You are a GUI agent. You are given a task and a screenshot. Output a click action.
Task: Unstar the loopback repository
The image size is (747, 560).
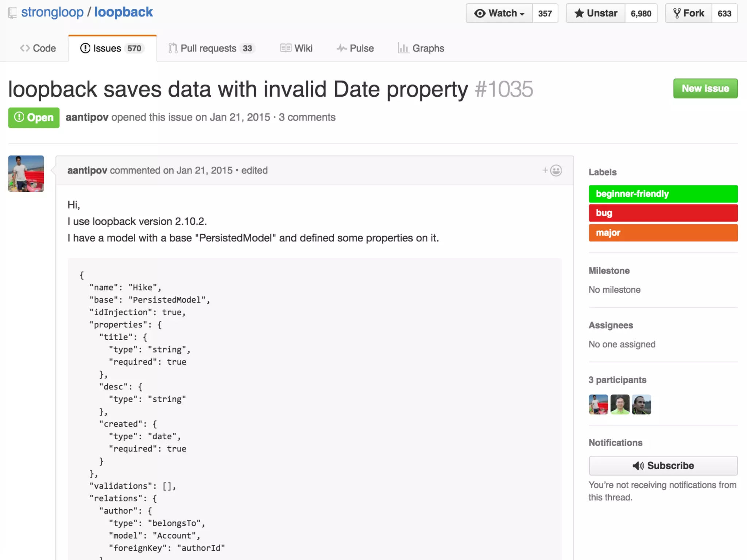pyautogui.click(x=596, y=13)
